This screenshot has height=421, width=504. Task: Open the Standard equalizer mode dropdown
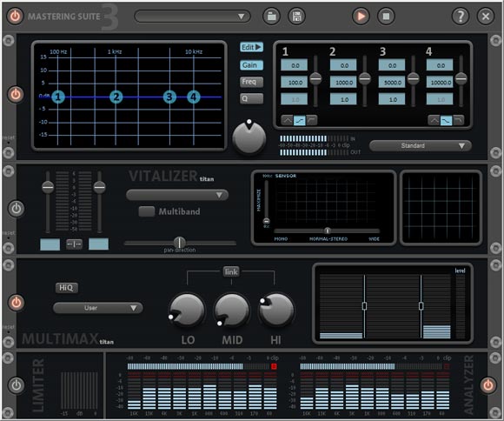[421, 146]
